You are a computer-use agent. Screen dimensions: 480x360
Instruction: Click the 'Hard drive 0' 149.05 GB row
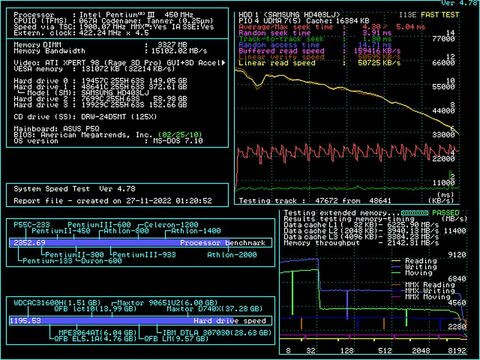[100, 81]
